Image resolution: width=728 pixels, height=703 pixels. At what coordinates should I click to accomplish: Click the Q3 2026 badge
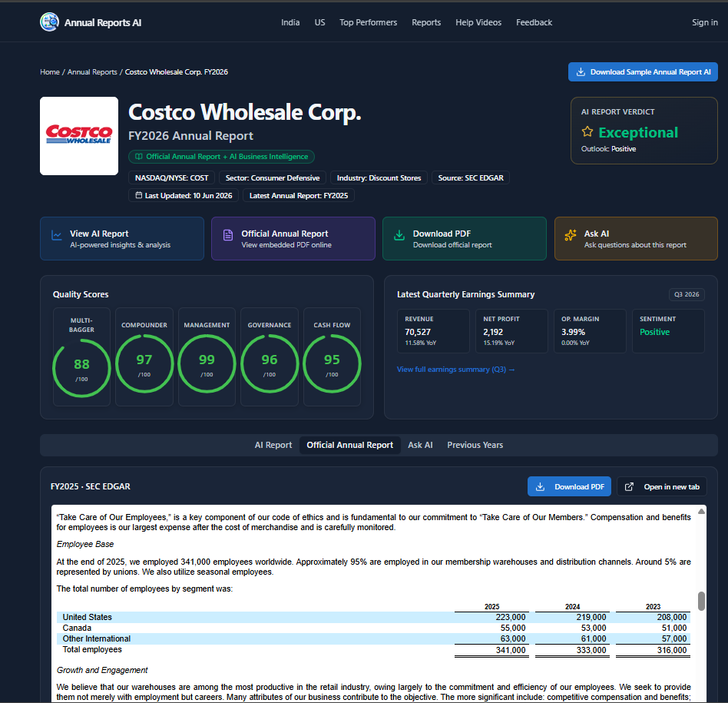tap(687, 294)
